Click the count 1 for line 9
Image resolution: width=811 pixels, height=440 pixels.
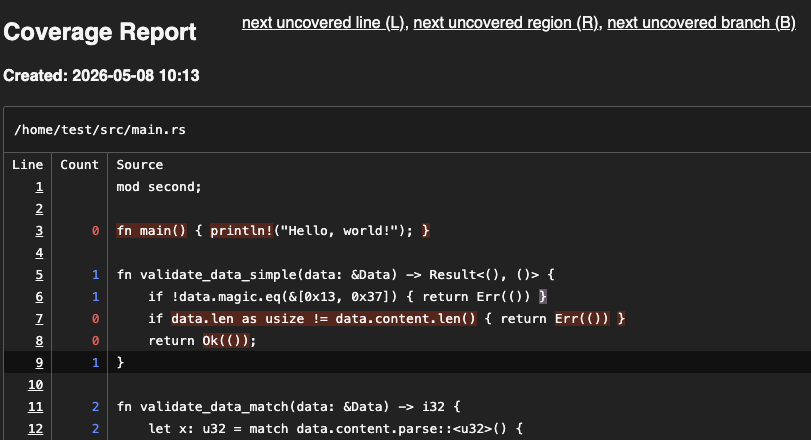point(95,362)
